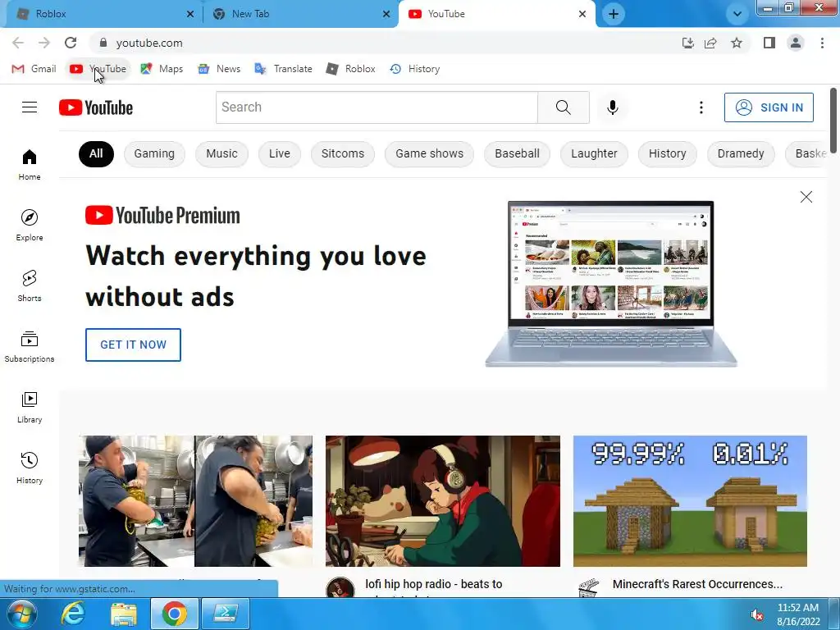Open the Maps bookmark
The width and height of the screenshot is (840, 630).
click(x=162, y=69)
